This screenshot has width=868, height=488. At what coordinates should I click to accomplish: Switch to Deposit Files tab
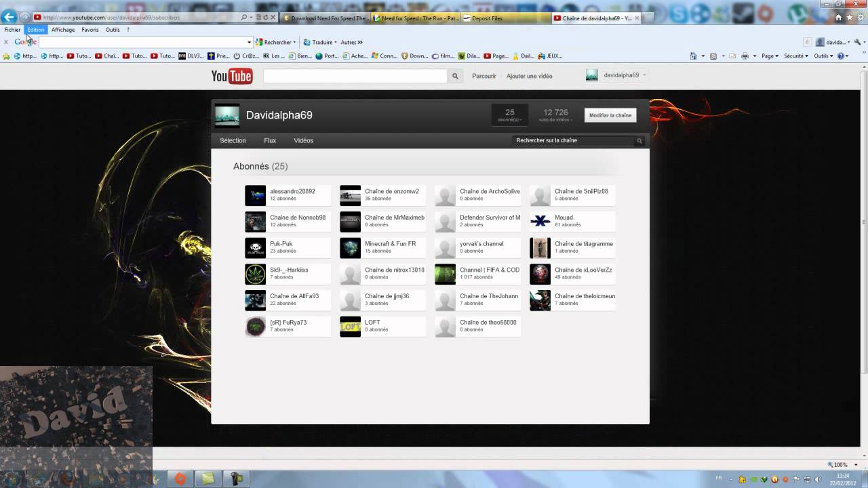coord(505,18)
